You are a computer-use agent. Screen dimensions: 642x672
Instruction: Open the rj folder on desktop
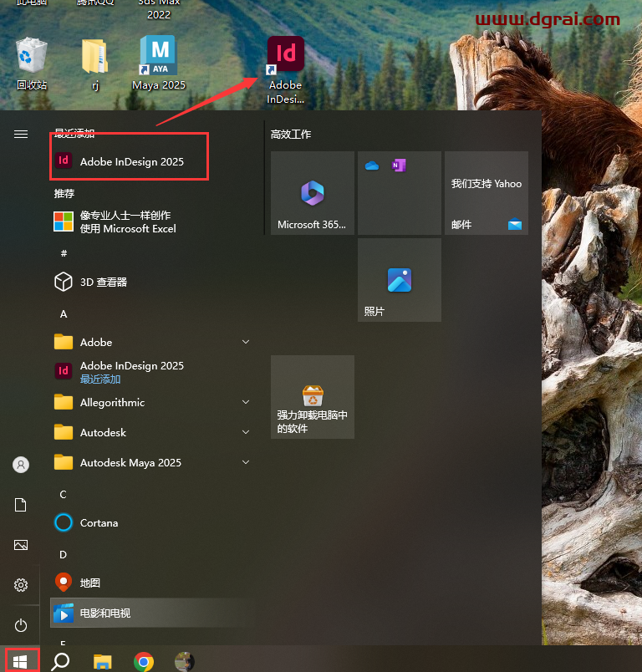[x=94, y=62]
